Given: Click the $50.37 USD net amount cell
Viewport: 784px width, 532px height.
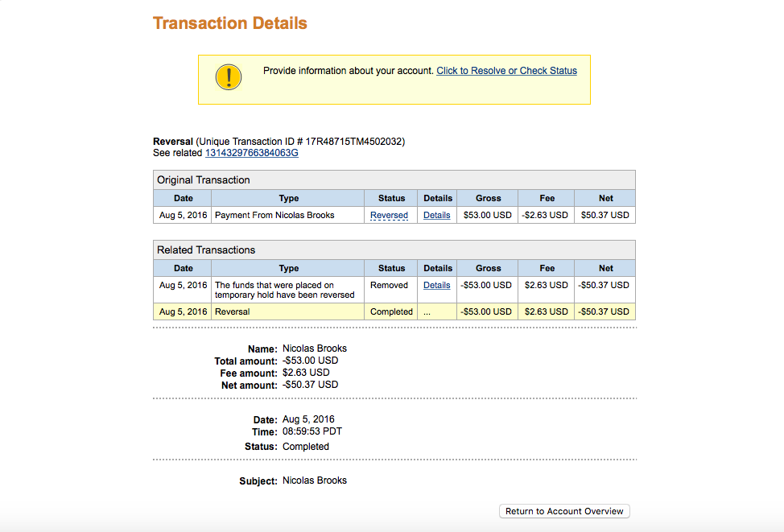Looking at the screenshot, I should [605, 215].
